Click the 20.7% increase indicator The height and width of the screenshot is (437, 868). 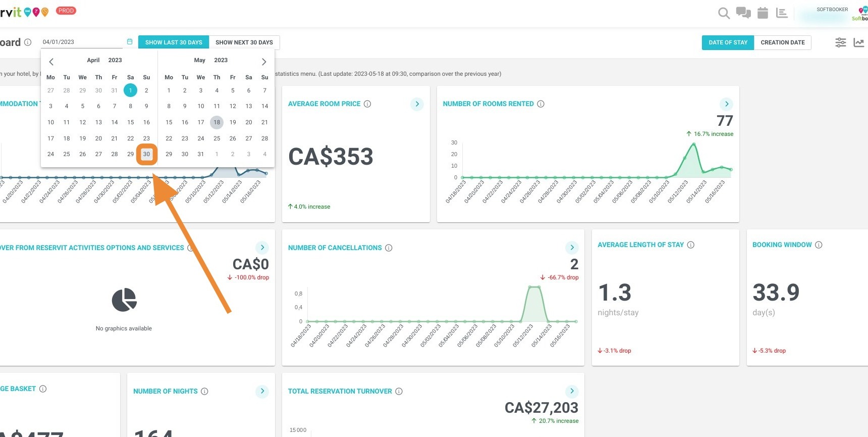click(x=555, y=421)
